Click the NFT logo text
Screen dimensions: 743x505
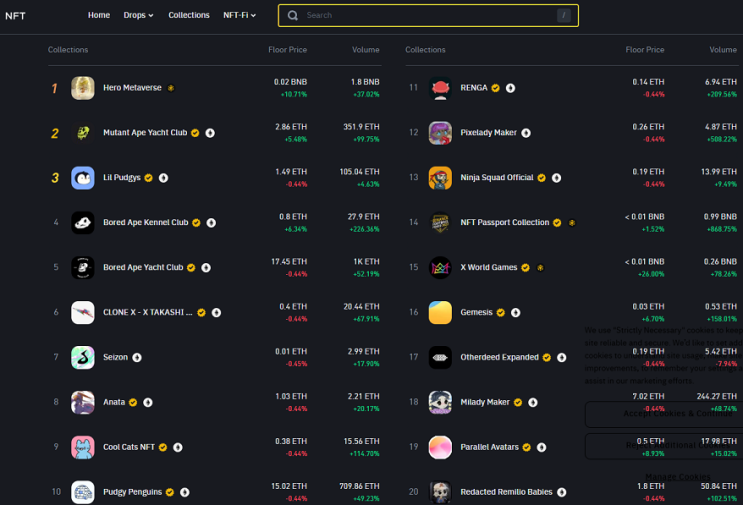point(15,16)
